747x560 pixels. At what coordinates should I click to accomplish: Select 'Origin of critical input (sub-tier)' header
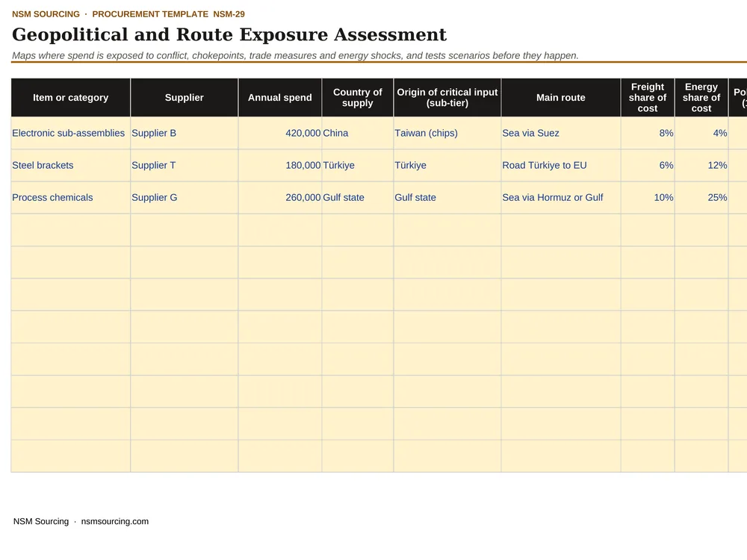pos(447,98)
